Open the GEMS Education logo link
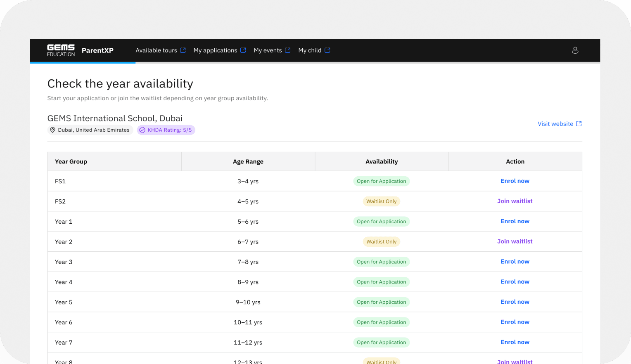This screenshot has width=631, height=364. pos(61,50)
